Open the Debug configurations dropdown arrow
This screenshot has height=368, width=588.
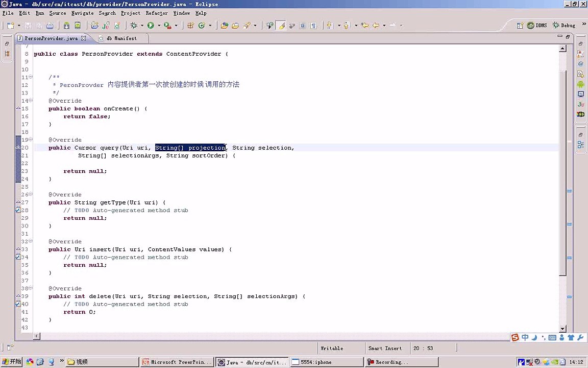[142, 26]
